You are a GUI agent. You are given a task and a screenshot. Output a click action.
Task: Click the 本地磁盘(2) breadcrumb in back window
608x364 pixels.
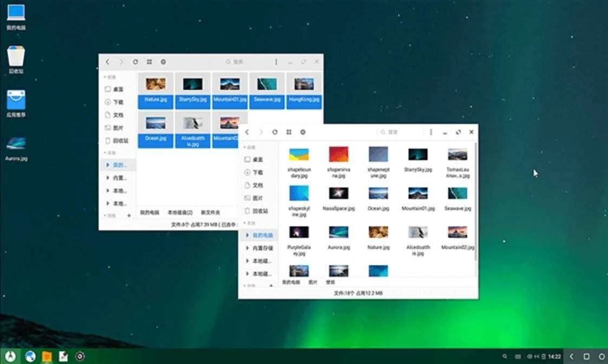pos(180,213)
